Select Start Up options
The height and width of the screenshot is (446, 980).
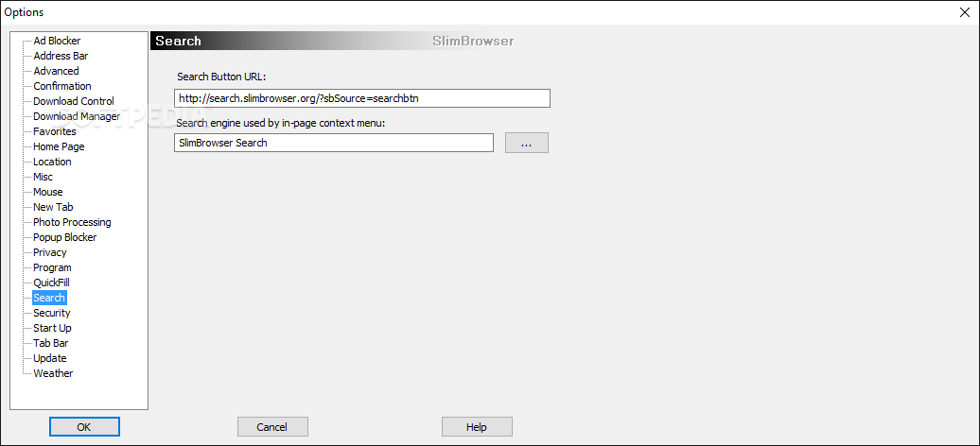[x=53, y=328]
